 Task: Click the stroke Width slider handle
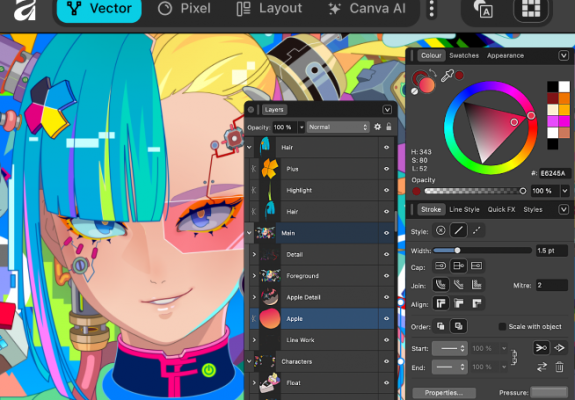(x=457, y=250)
